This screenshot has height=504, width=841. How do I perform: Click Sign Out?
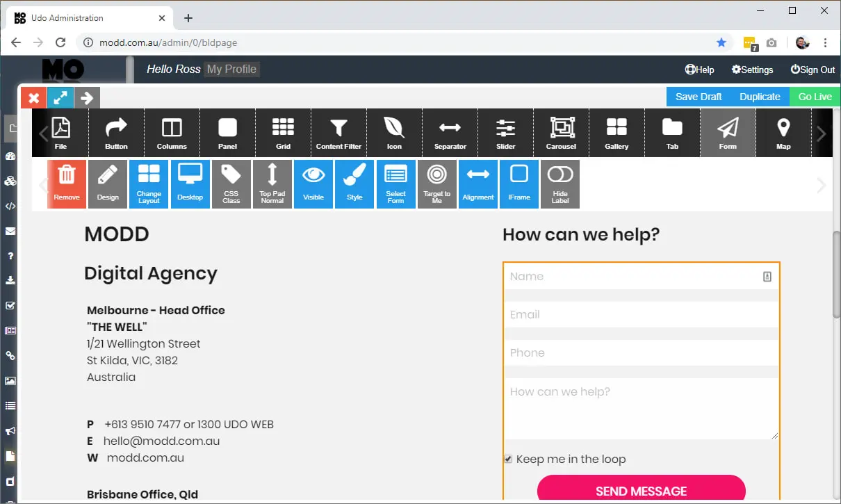pos(813,70)
